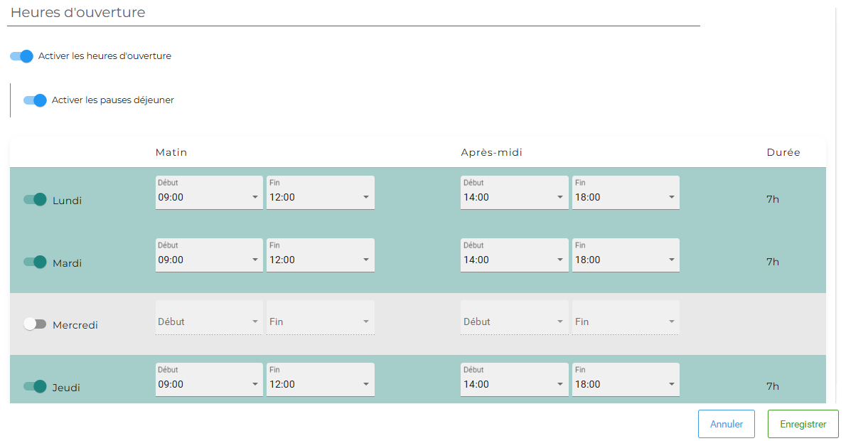The height and width of the screenshot is (441, 868).
Task: Enable the Mercredi day toggle
Action: click(x=35, y=324)
